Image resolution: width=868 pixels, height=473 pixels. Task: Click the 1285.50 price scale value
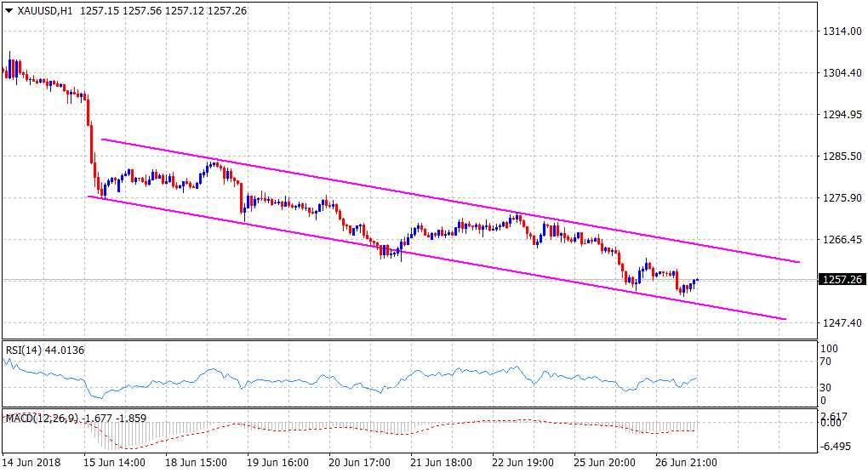click(837, 157)
